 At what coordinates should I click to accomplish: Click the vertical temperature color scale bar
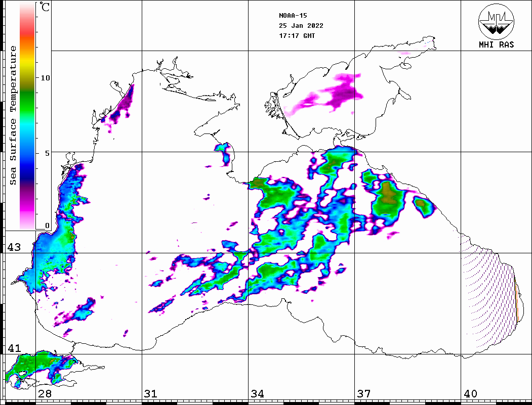27,115
